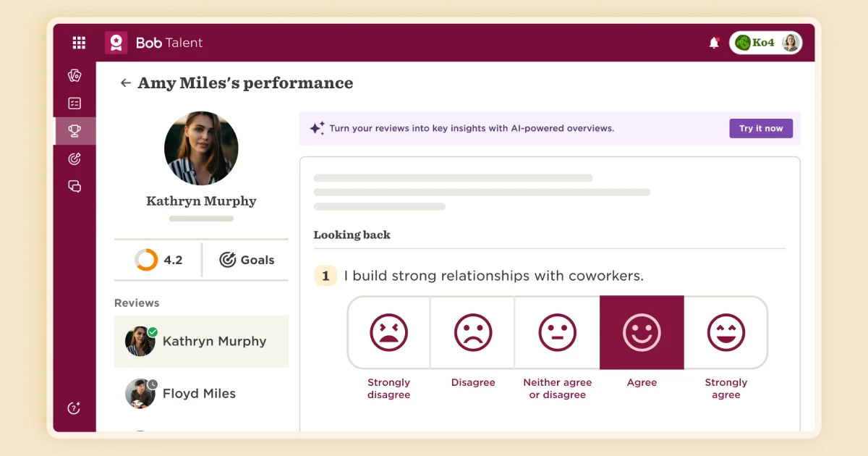The image size is (868, 456).
Task: Open the apps grid icon
Action: tap(78, 43)
